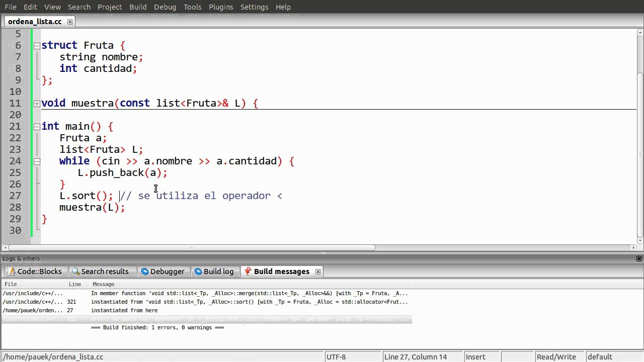Click the Line 27, Column 14 status field
This screenshot has width=644, height=362.
pos(422,357)
